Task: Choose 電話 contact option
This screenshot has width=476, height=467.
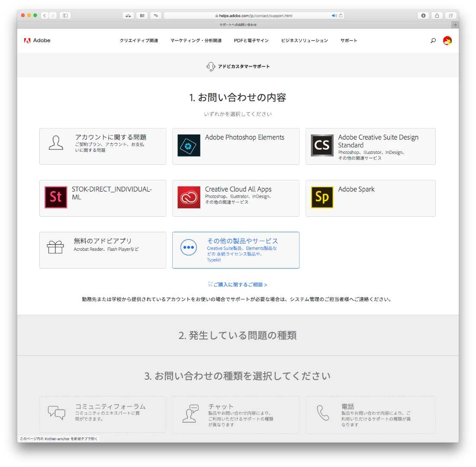Action: tap(370, 415)
